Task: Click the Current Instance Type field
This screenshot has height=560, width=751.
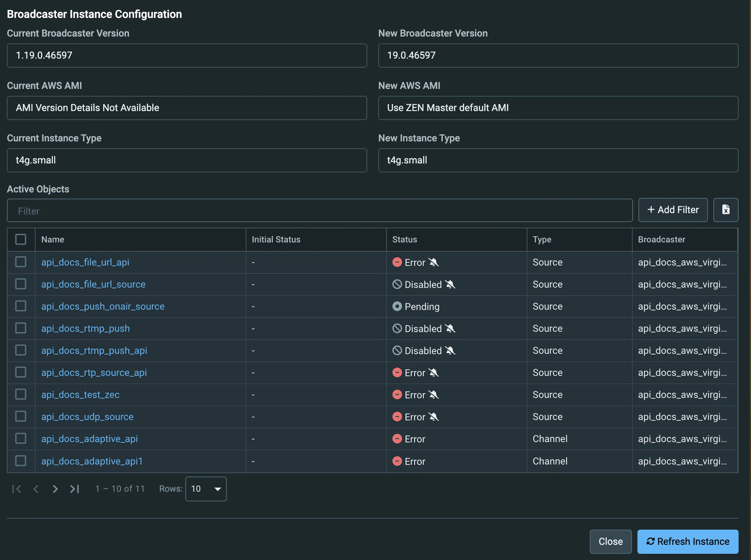Action: tap(187, 160)
